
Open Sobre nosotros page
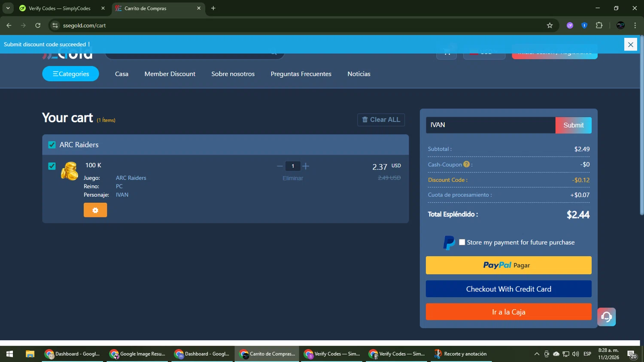(x=233, y=74)
